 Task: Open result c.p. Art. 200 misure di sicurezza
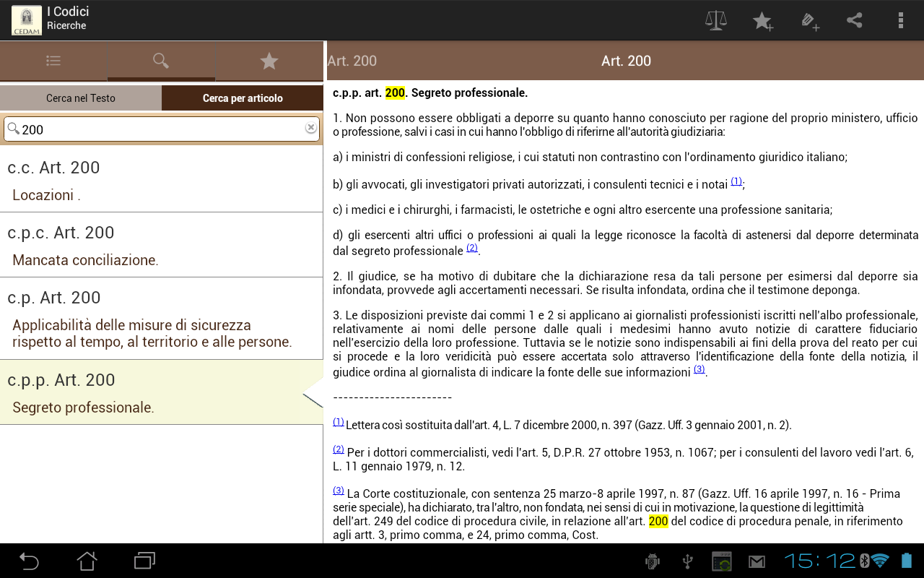[162, 319]
